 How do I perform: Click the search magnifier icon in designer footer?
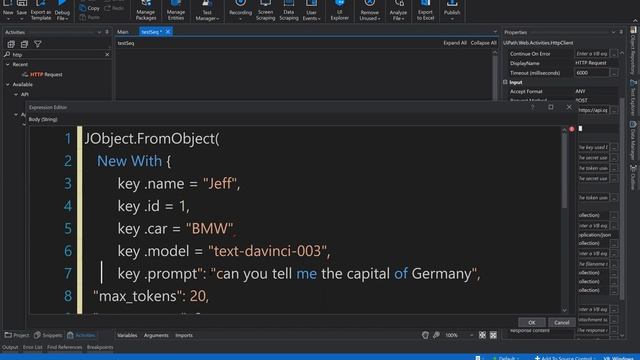436,335
